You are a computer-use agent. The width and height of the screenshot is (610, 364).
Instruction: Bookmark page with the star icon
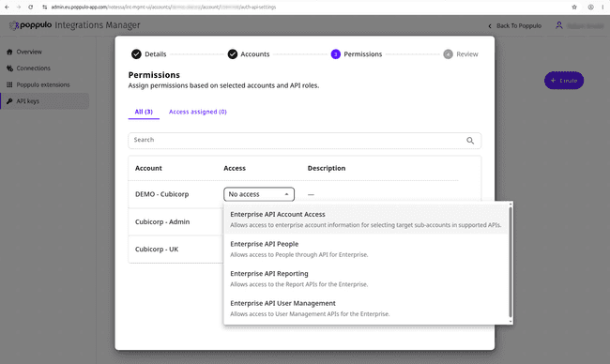(574, 7)
